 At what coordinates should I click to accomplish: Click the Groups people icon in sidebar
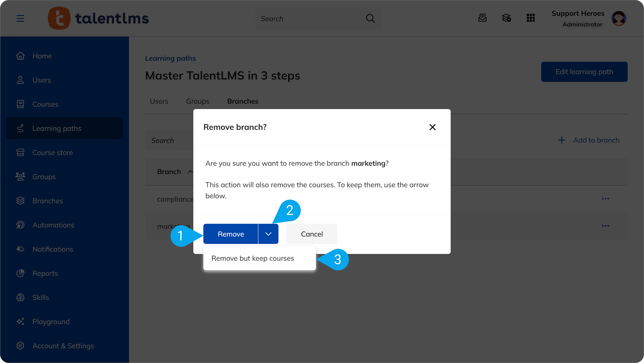point(20,177)
